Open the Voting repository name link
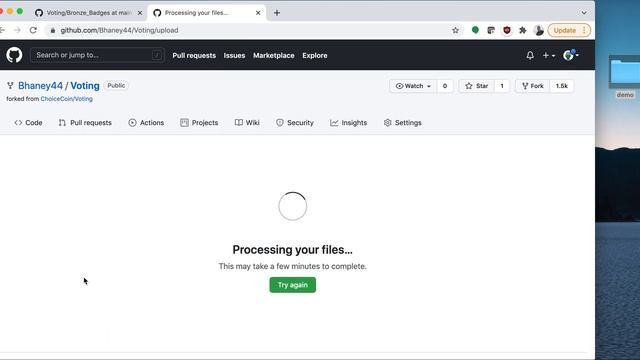This screenshot has width=640, height=360. click(x=85, y=86)
